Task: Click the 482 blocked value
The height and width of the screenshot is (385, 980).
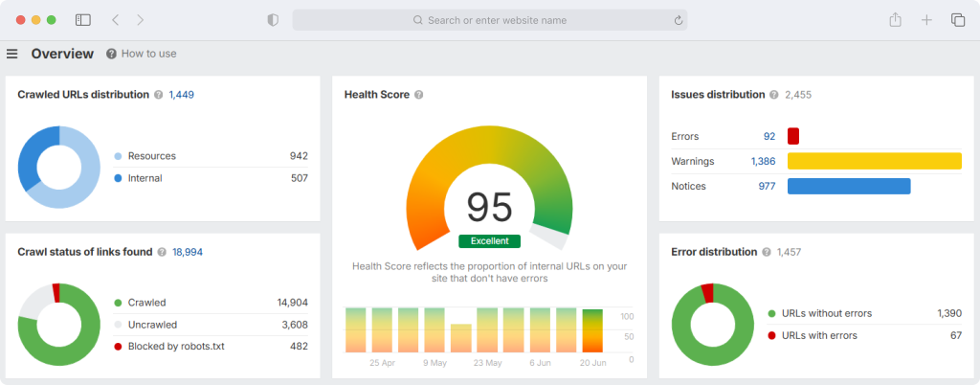Action: click(299, 347)
